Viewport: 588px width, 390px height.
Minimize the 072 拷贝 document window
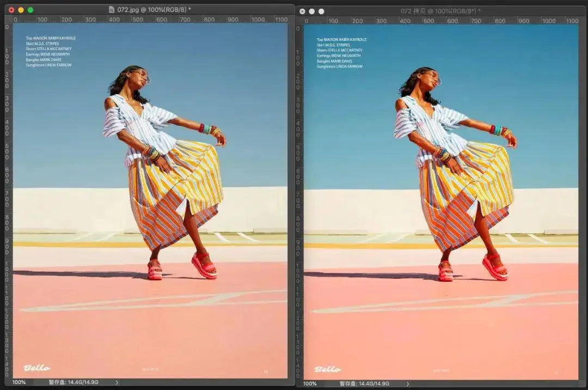(312, 11)
